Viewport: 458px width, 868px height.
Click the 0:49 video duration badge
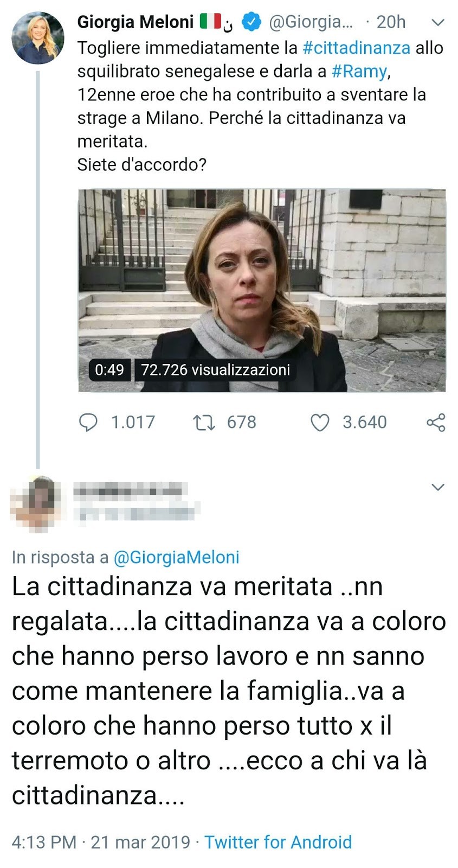[109, 370]
